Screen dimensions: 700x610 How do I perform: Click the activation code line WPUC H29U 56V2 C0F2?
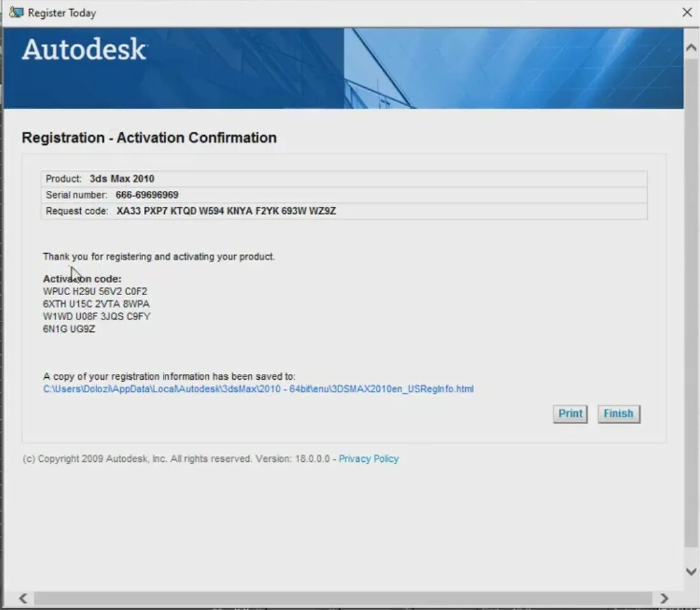[x=95, y=291]
